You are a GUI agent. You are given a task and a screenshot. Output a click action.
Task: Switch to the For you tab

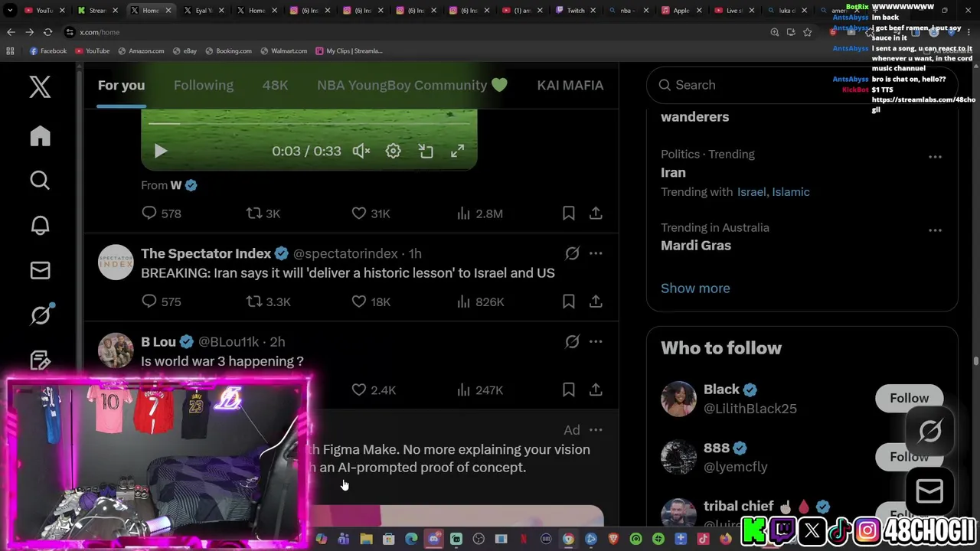(121, 85)
